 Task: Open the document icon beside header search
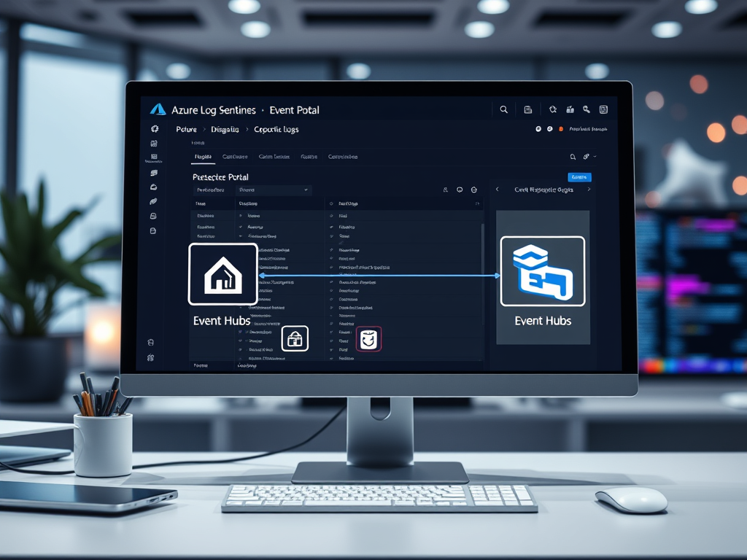click(x=528, y=109)
